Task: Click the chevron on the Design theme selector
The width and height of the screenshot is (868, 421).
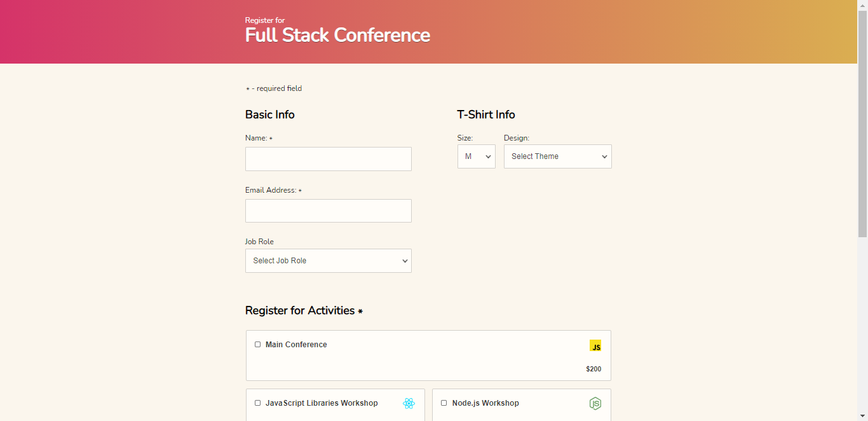Action: click(x=604, y=156)
